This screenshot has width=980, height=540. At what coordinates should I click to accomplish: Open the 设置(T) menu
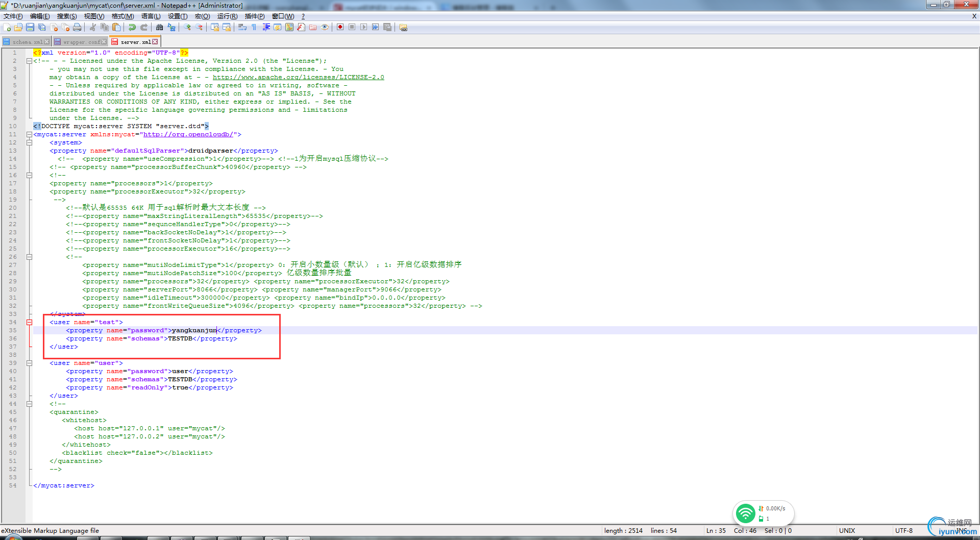(x=178, y=16)
